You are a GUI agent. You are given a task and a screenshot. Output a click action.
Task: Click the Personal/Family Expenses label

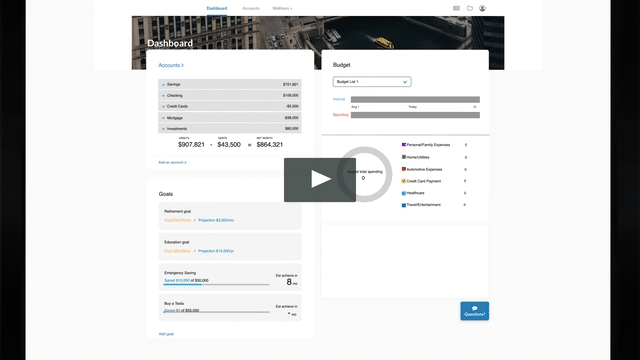[428, 145]
